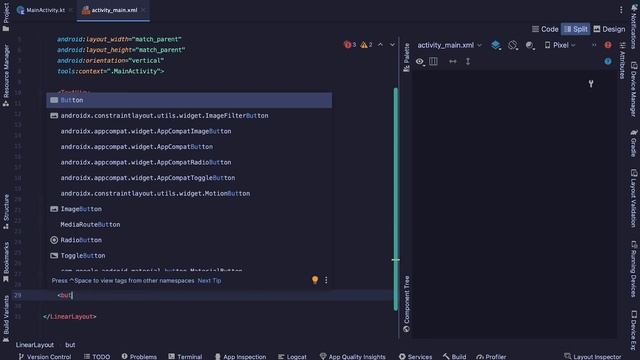Go to previous highlighted error arrow
Screen dimensions: 640x360
pyautogui.click(x=380, y=44)
